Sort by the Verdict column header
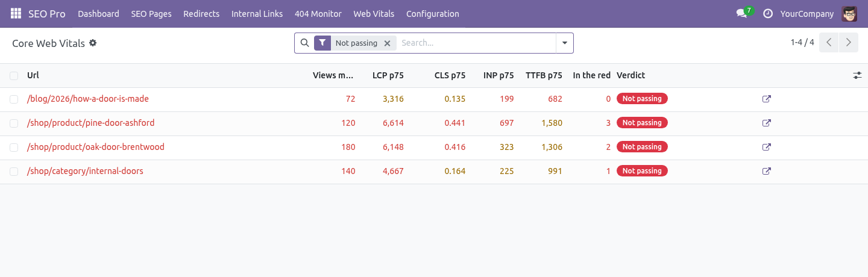 point(631,75)
